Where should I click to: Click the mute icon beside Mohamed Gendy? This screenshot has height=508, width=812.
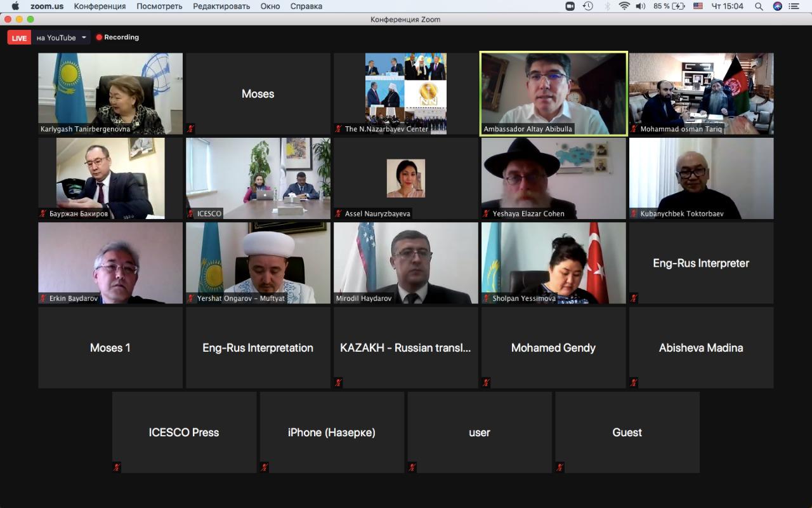(x=486, y=383)
